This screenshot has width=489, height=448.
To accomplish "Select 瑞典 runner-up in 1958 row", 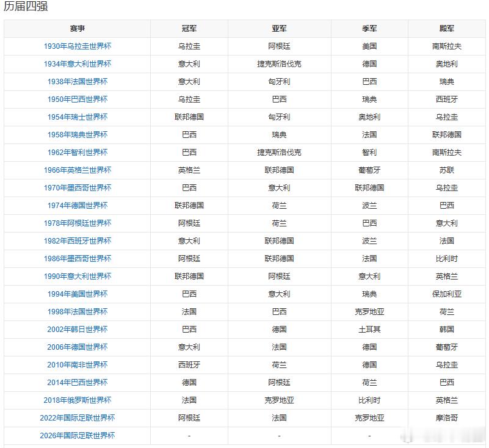I will pyautogui.click(x=279, y=135).
